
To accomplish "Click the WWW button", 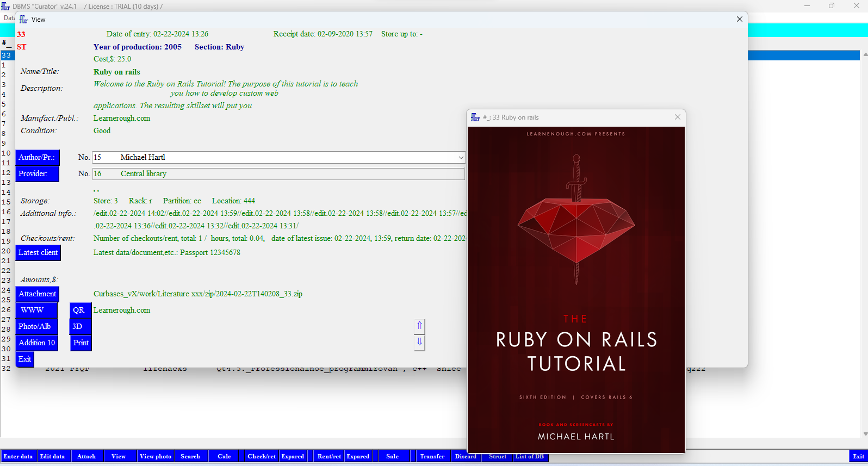I will point(36,310).
